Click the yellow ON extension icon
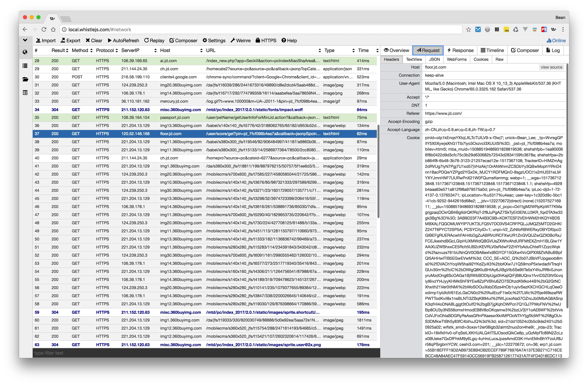 click(x=506, y=30)
